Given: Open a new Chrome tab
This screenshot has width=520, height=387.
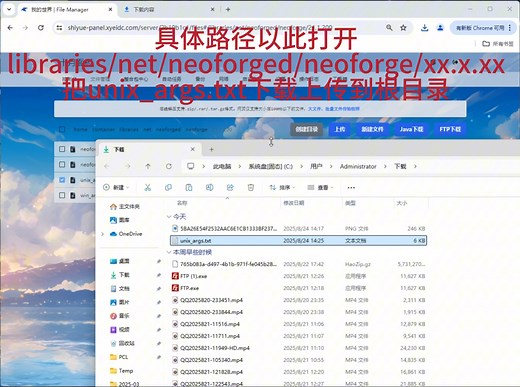Looking at the screenshot, I should point(228,10).
